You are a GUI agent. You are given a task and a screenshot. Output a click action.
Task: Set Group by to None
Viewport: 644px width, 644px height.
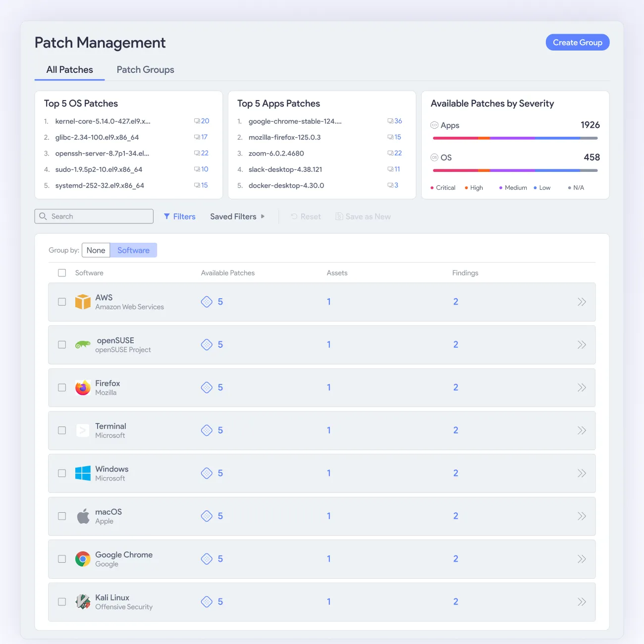96,250
